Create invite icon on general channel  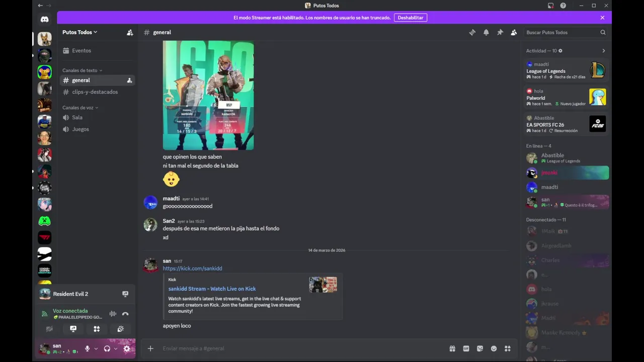pyautogui.click(x=129, y=80)
